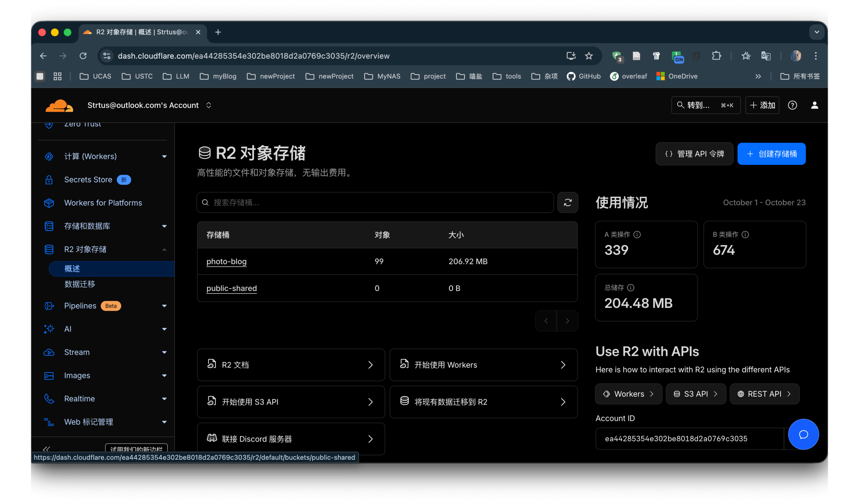Open Workers for Platforms menu item

tap(103, 203)
